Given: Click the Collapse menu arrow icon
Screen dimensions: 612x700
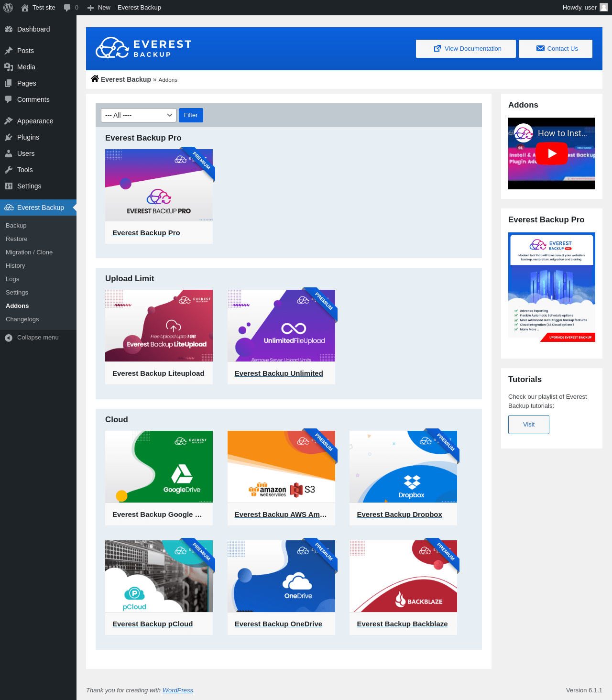Looking at the screenshot, I should (9, 338).
